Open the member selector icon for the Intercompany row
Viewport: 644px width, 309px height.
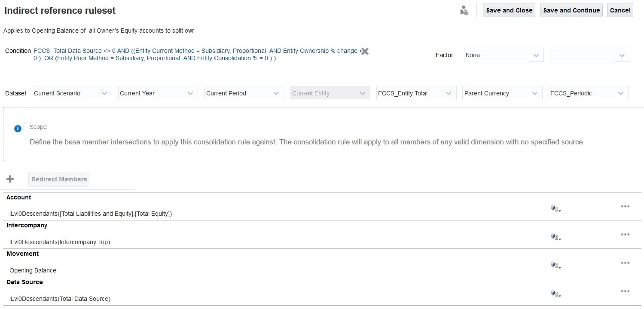555,237
